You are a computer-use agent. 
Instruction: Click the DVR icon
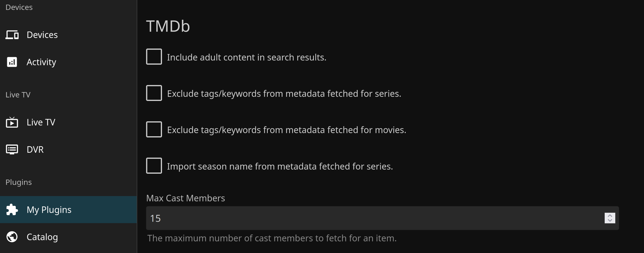(12, 149)
